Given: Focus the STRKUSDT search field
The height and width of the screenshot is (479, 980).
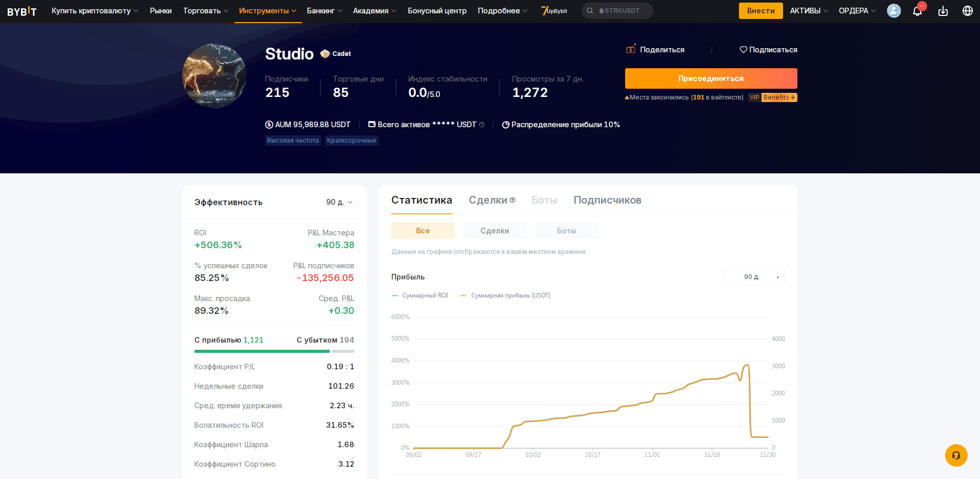Looking at the screenshot, I should (617, 11).
